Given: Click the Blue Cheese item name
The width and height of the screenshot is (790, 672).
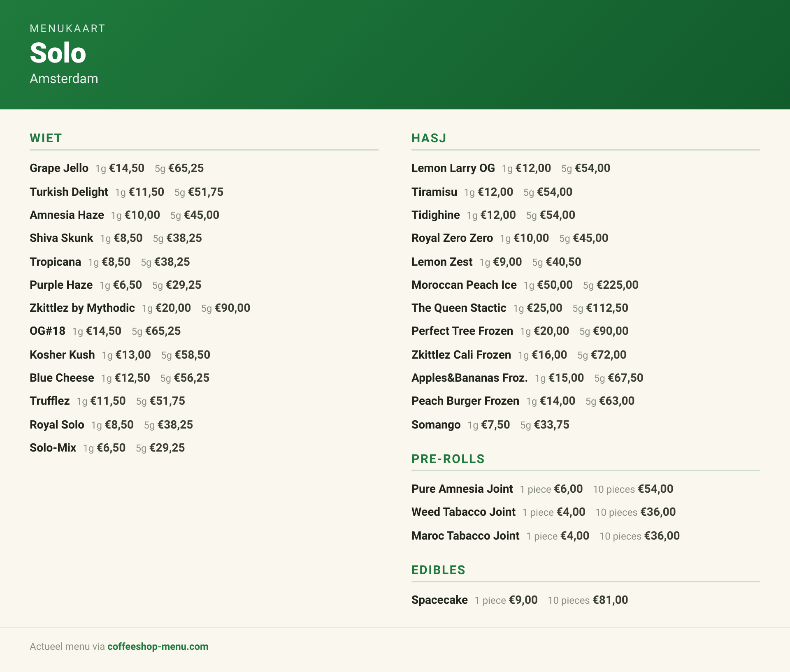Looking at the screenshot, I should [x=62, y=378].
